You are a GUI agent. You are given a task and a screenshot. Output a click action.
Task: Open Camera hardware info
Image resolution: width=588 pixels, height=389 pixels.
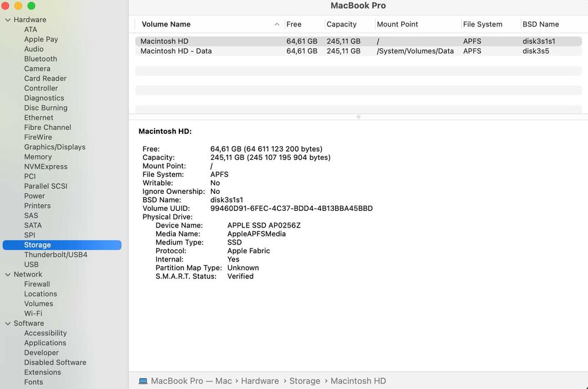click(37, 69)
